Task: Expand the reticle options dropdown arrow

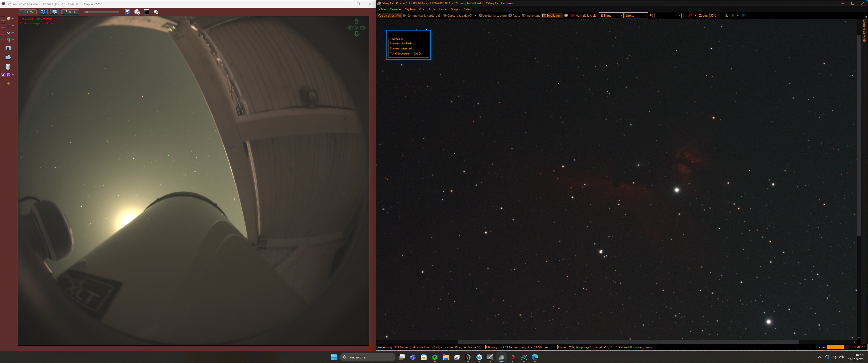Action: tap(13, 19)
